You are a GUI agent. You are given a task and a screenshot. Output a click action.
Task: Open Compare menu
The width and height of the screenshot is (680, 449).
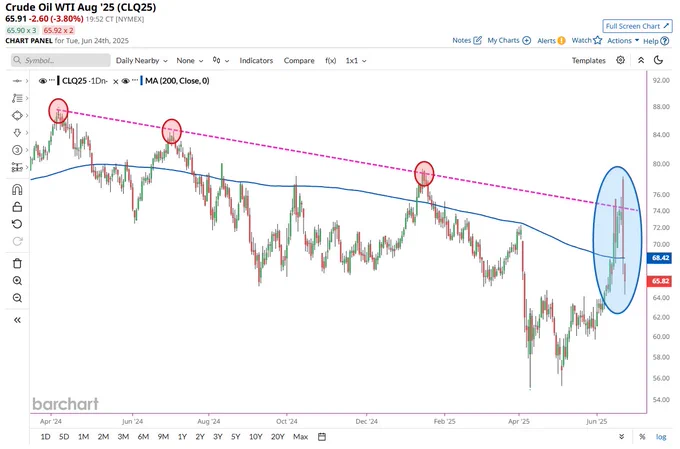[x=299, y=61]
